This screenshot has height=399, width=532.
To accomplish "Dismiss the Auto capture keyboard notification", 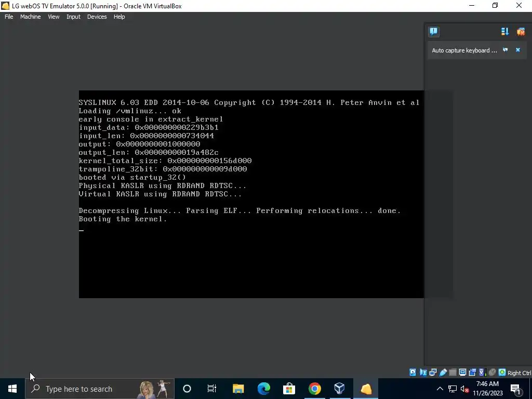I will pos(518,50).
